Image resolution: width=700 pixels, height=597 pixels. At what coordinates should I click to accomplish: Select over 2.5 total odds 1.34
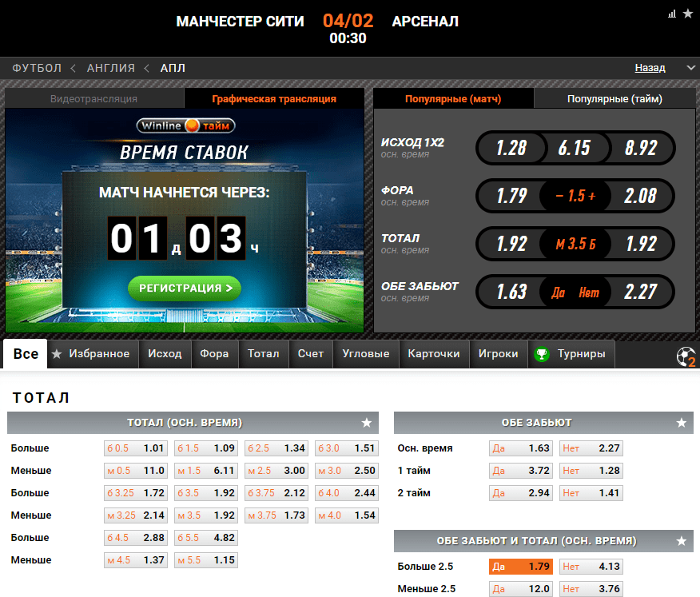[276, 448]
